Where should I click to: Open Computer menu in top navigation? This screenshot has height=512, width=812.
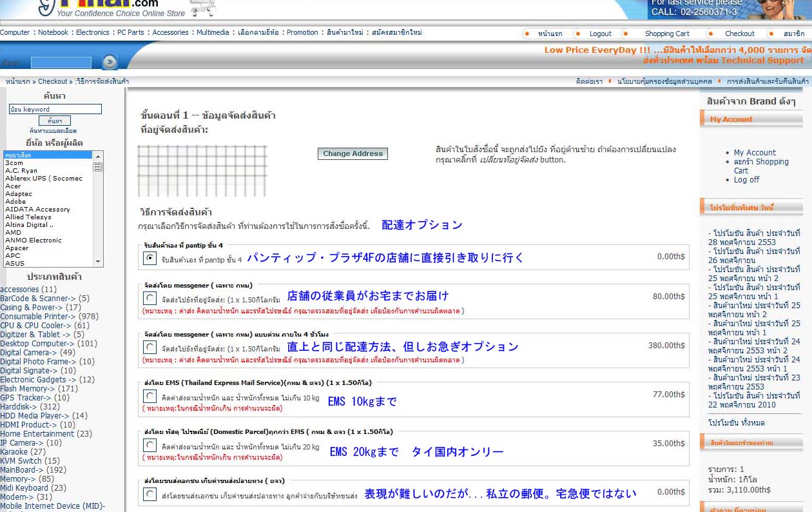pos(15,32)
